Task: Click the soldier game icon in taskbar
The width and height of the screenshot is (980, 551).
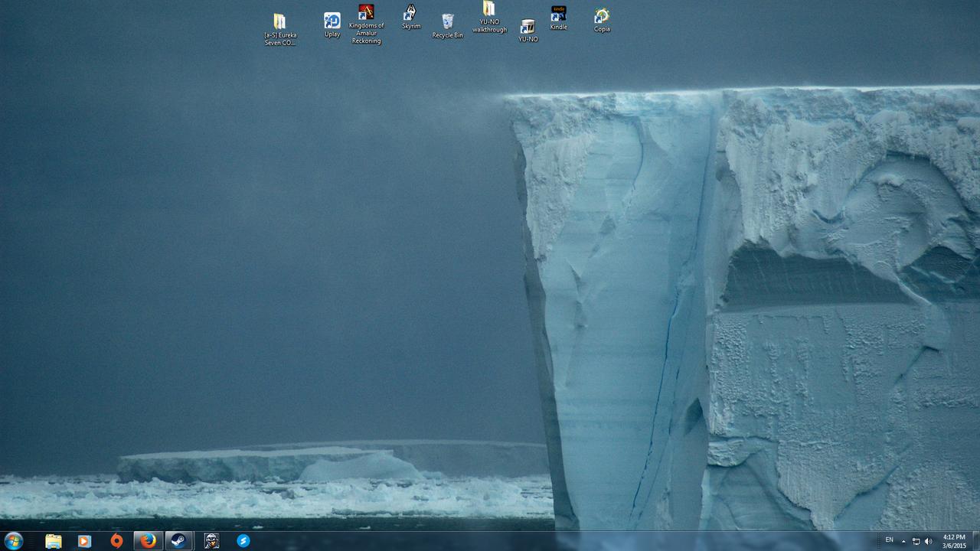Action: coord(211,541)
